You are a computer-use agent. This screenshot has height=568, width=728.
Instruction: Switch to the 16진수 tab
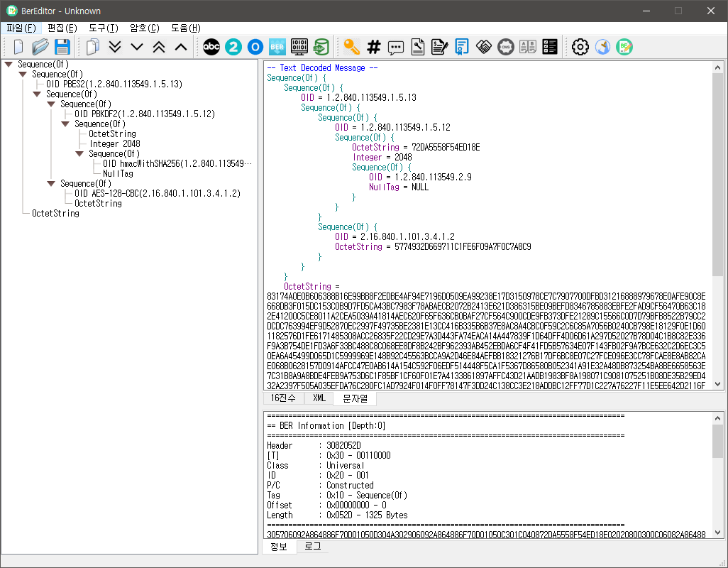tap(283, 398)
